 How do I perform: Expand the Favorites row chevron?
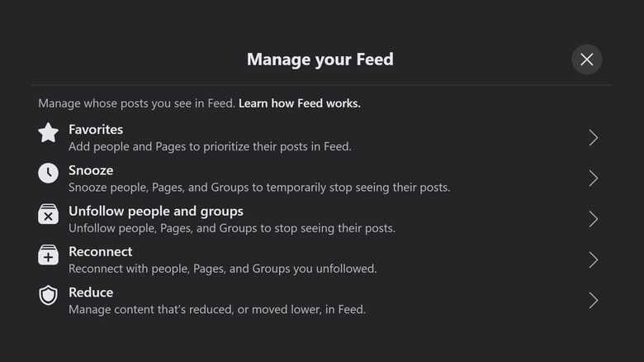tap(593, 138)
